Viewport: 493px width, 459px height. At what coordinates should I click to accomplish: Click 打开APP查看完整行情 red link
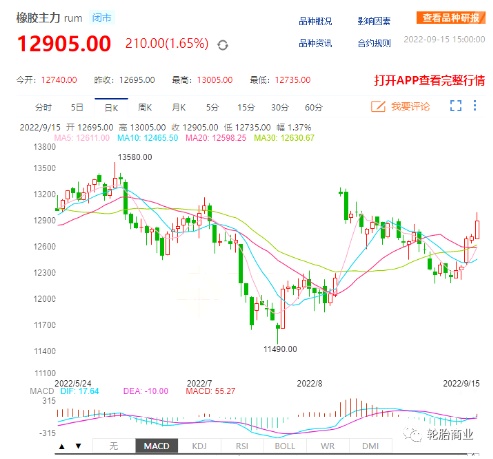point(429,80)
